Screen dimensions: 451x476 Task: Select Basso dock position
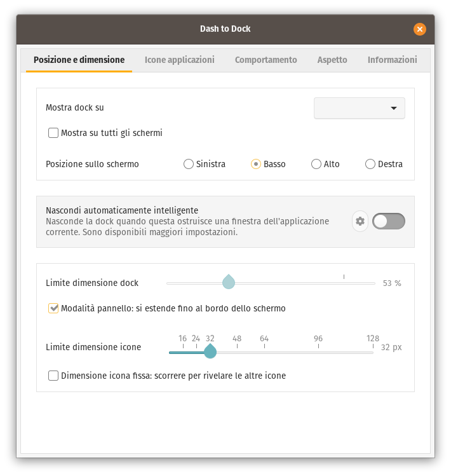tap(256, 164)
